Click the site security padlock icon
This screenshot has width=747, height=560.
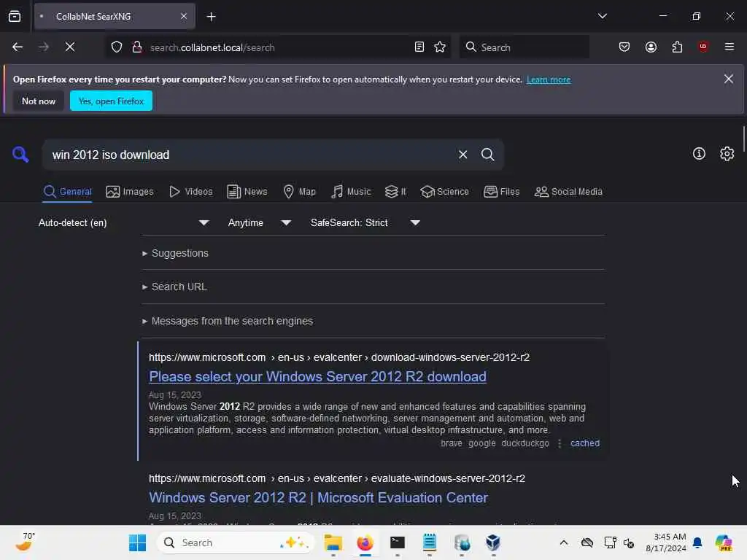pos(136,47)
